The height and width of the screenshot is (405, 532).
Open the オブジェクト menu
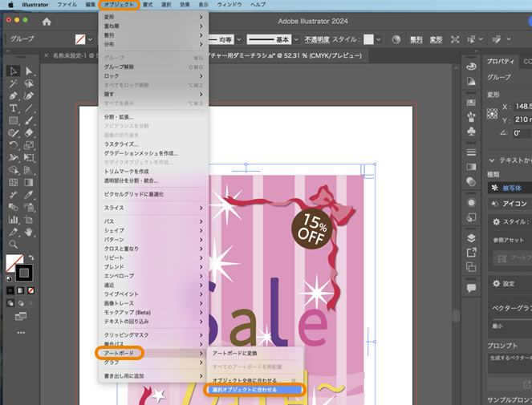(x=119, y=5)
